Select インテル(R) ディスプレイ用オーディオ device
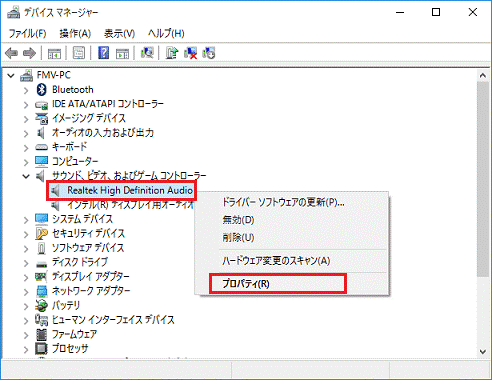492x380 pixels. [x=130, y=205]
